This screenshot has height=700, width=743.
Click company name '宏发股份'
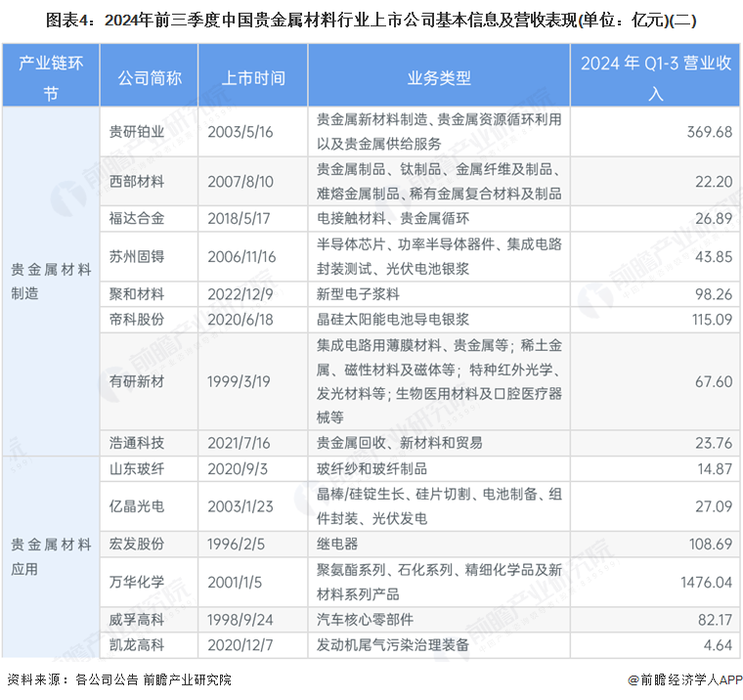point(137,545)
